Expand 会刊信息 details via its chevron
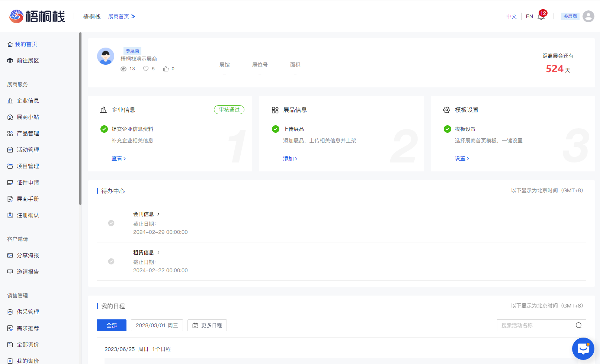 158,214
